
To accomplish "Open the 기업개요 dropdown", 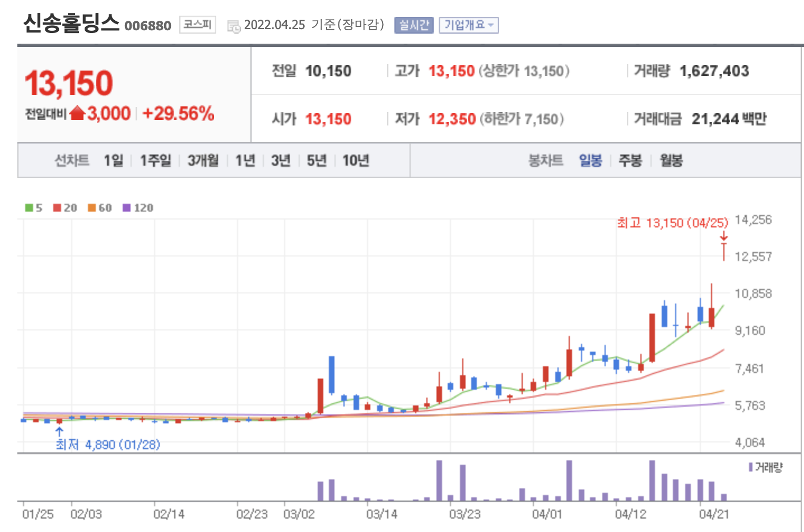I will click(468, 25).
